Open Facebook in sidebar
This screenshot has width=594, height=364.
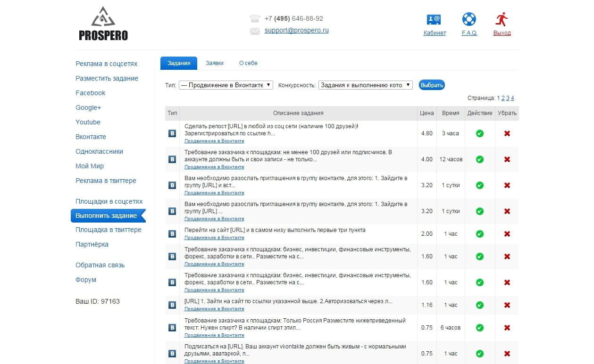click(x=91, y=93)
